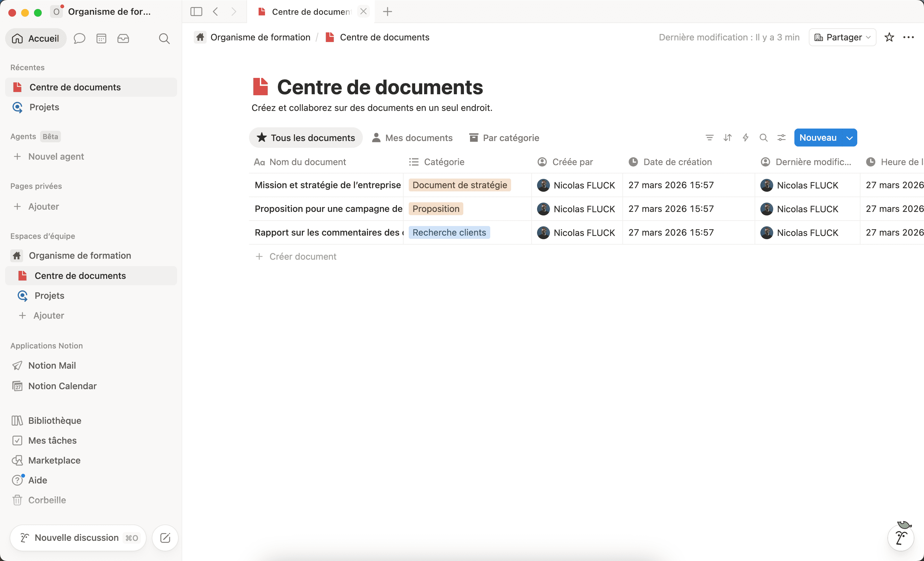Open Notion Mail from the sidebar
Viewport: 924px width, 561px height.
click(x=53, y=365)
